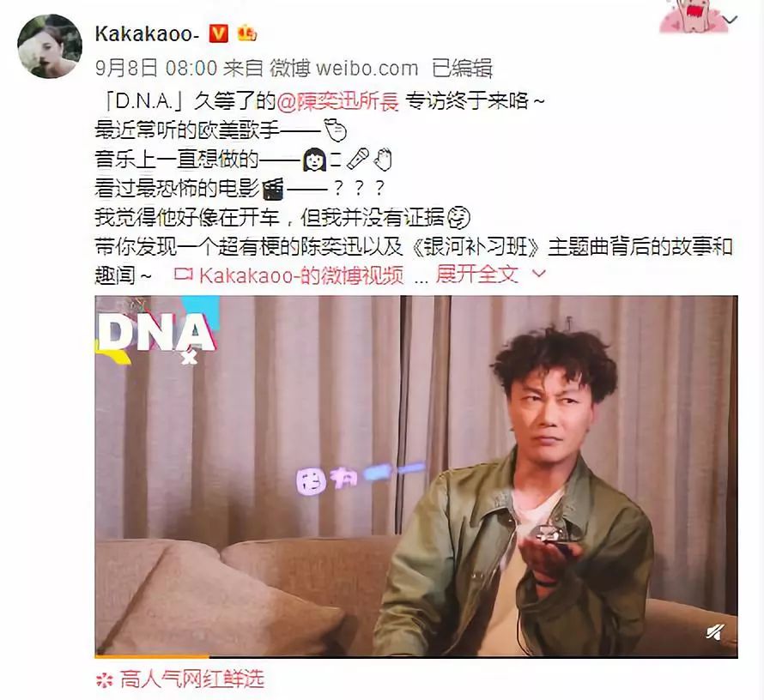764x700 pixels.
Task: Click the clapperboard emoji after 电影
Action: click(273, 189)
